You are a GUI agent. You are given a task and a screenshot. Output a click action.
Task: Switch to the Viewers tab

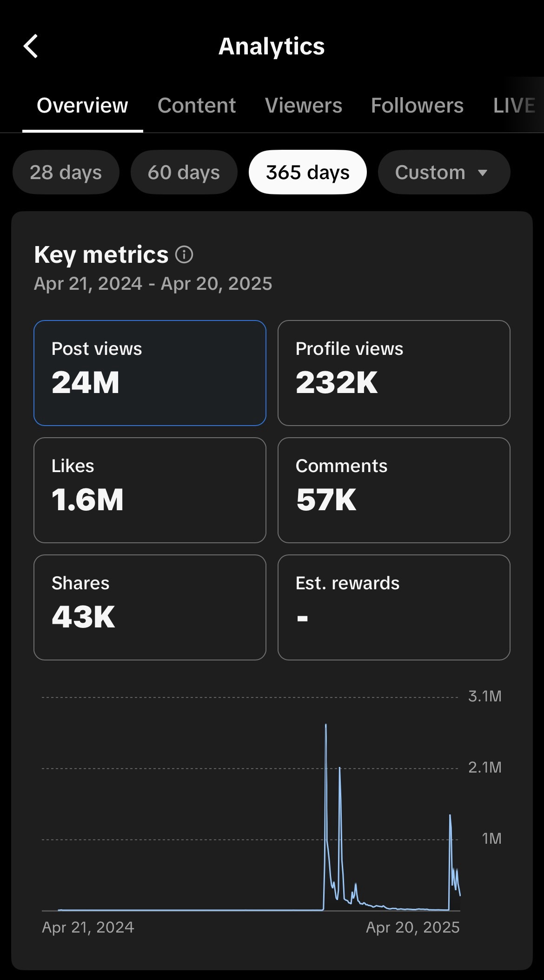click(x=303, y=106)
